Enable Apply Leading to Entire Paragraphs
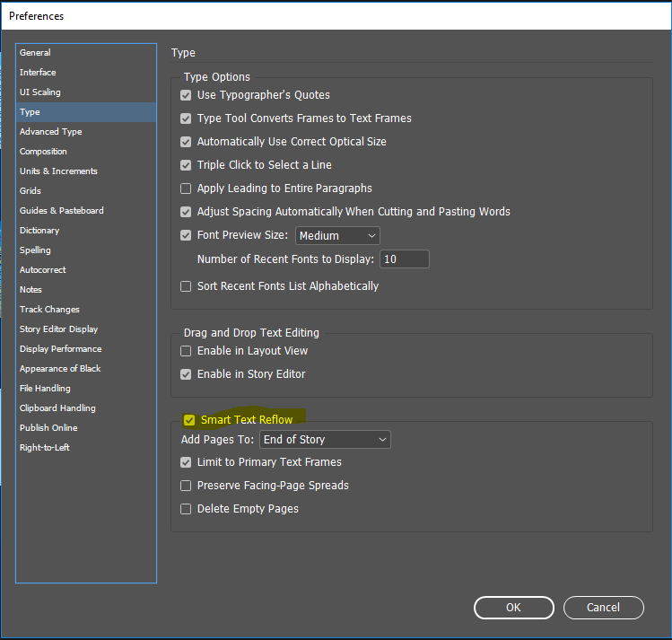 187,188
